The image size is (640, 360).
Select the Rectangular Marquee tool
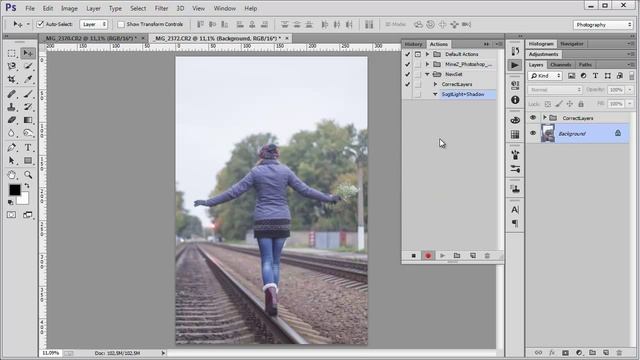pos(11,53)
